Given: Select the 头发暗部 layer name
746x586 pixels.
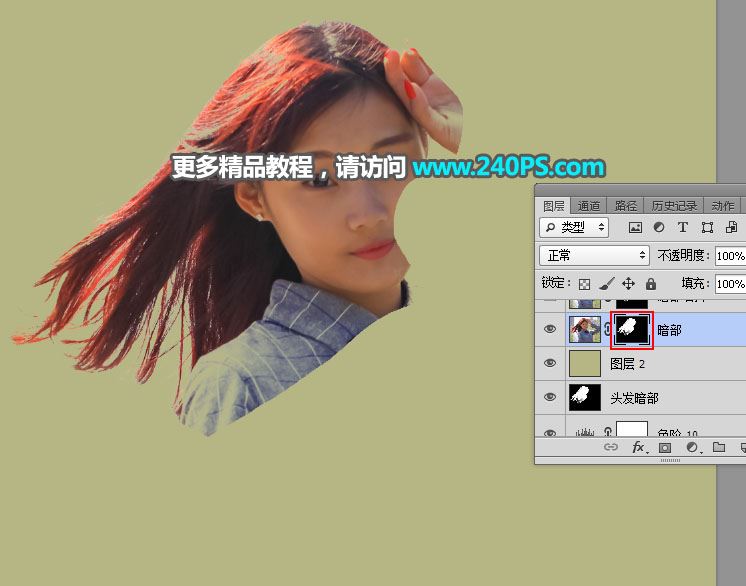Looking at the screenshot, I should 634,398.
